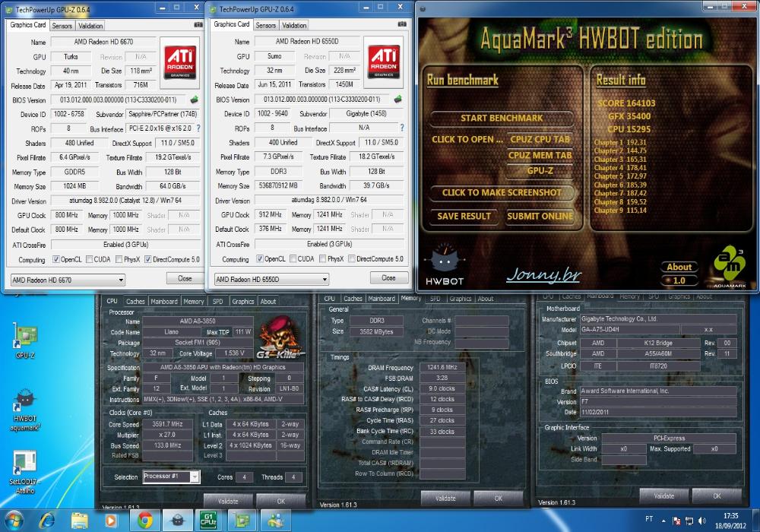This screenshot has height=532, width=760.
Task: Show hidden tray icons arrow
Action: pos(663,521)
